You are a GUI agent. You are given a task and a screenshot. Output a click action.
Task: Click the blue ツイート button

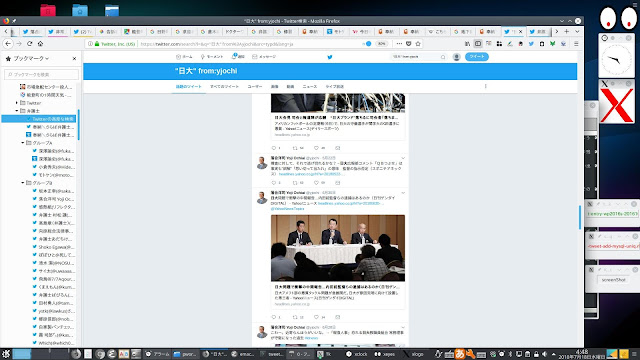coord(477,57)
